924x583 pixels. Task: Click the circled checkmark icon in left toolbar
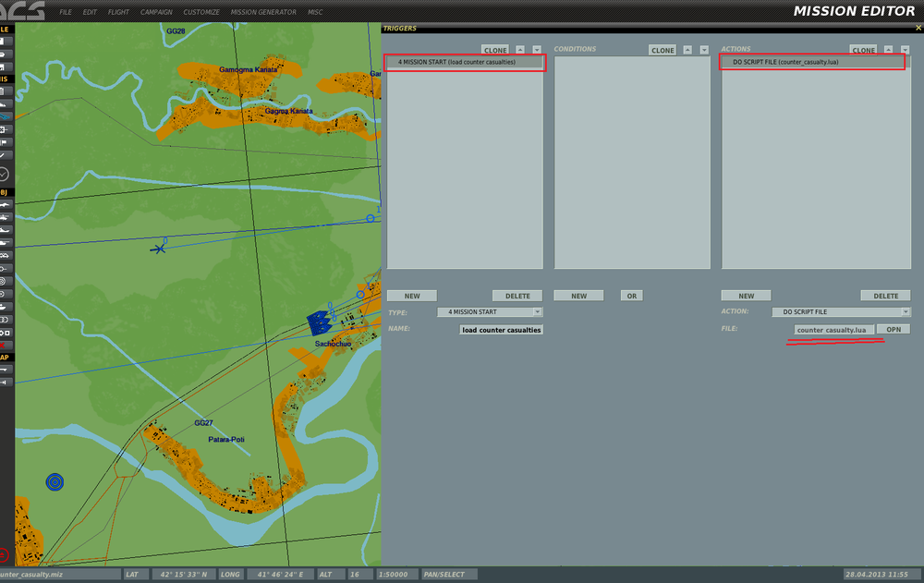[x=5, y=174]
